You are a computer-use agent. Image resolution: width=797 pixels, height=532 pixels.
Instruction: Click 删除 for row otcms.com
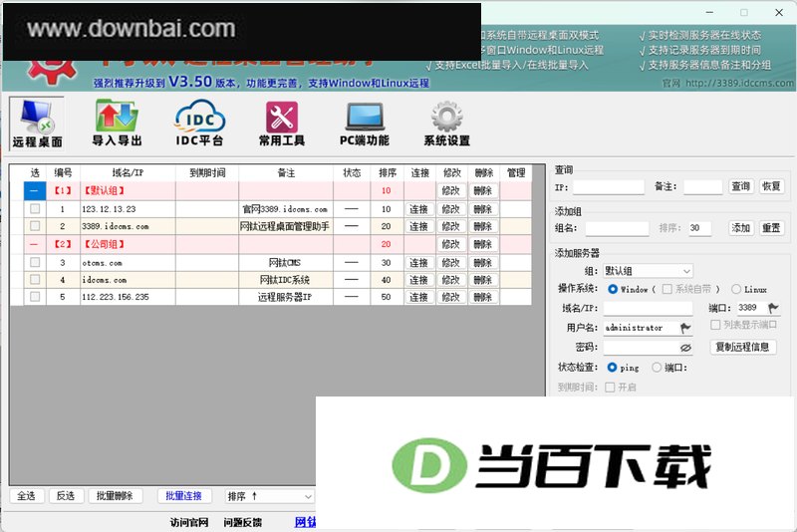pos(483,263)
